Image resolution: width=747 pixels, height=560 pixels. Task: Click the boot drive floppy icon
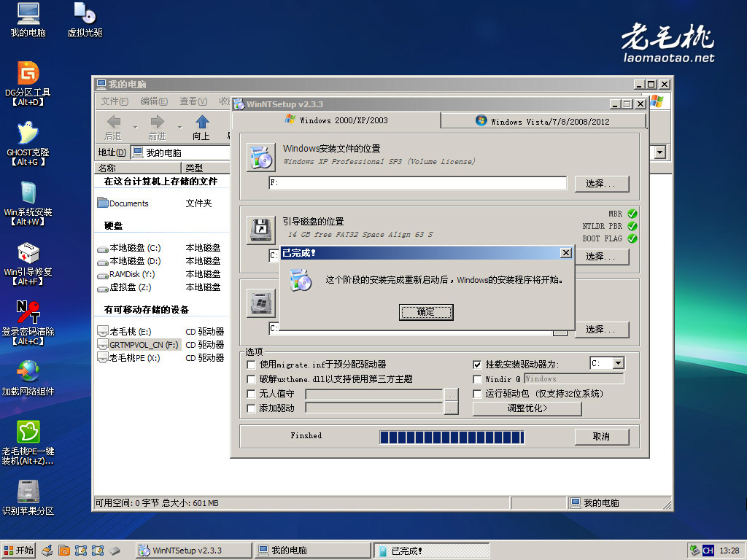tap(261, 230)
